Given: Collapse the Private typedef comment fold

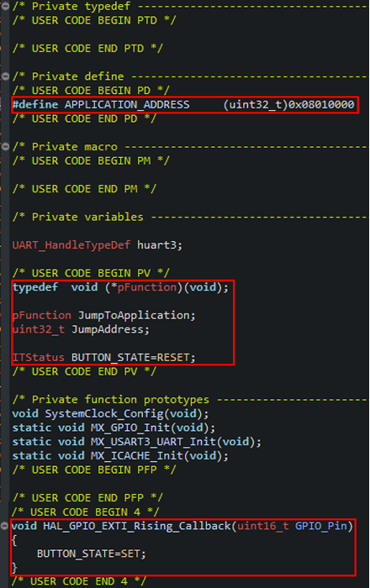Looking at the screenshot, I should (x=5, y=6).
